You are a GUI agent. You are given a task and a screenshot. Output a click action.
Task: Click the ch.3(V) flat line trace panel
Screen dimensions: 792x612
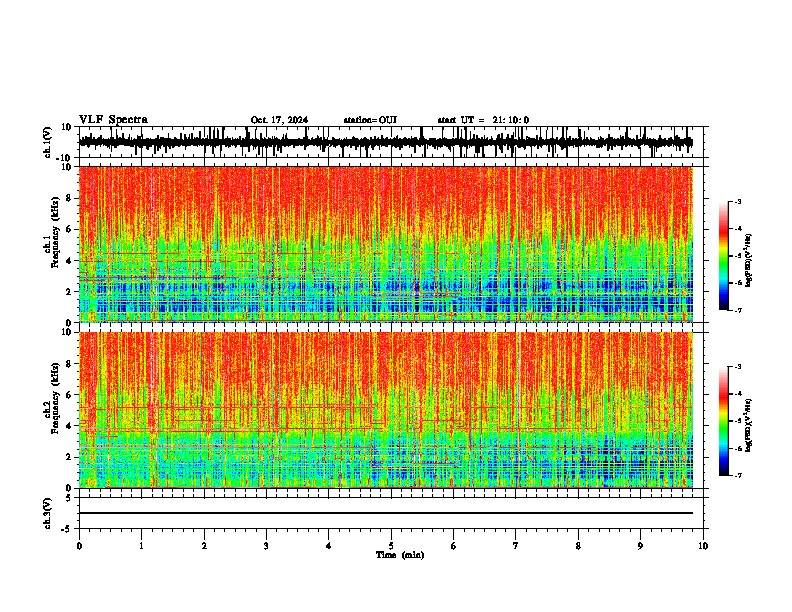click(x=391, y=513)
